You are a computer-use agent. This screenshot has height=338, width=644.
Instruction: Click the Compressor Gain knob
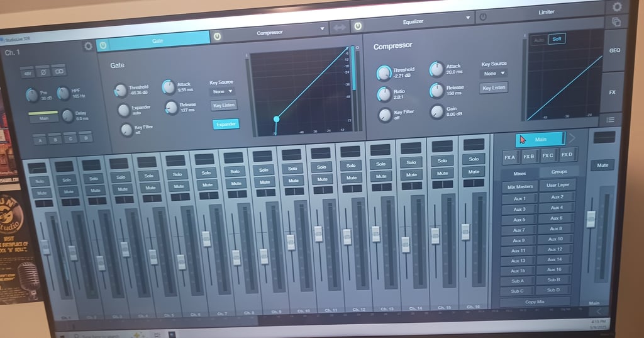point(436,112)
